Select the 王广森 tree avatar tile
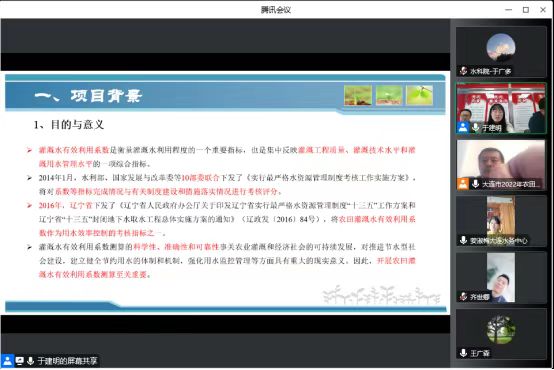Image resolution: width=554 pixels, height=370 pixels. (501, 334)
